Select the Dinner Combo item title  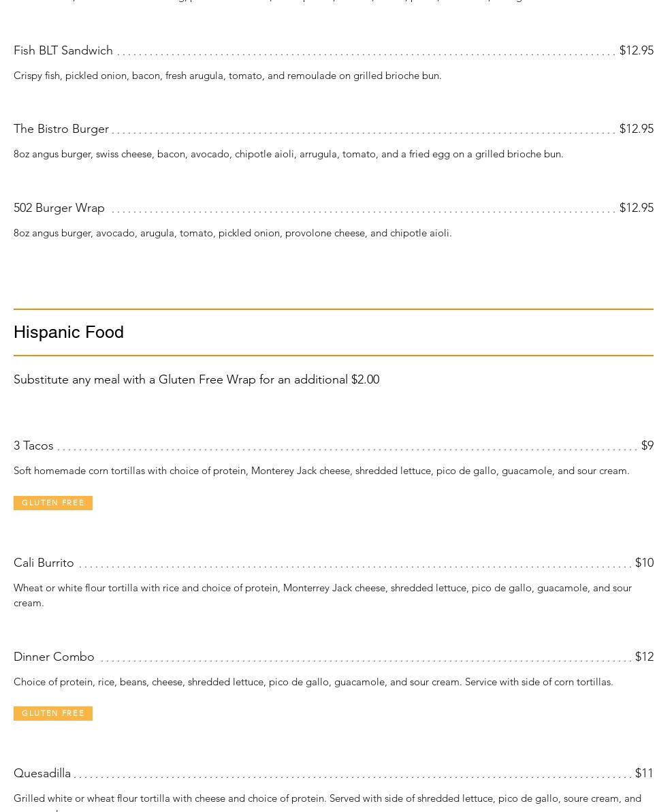click(54, 657)
